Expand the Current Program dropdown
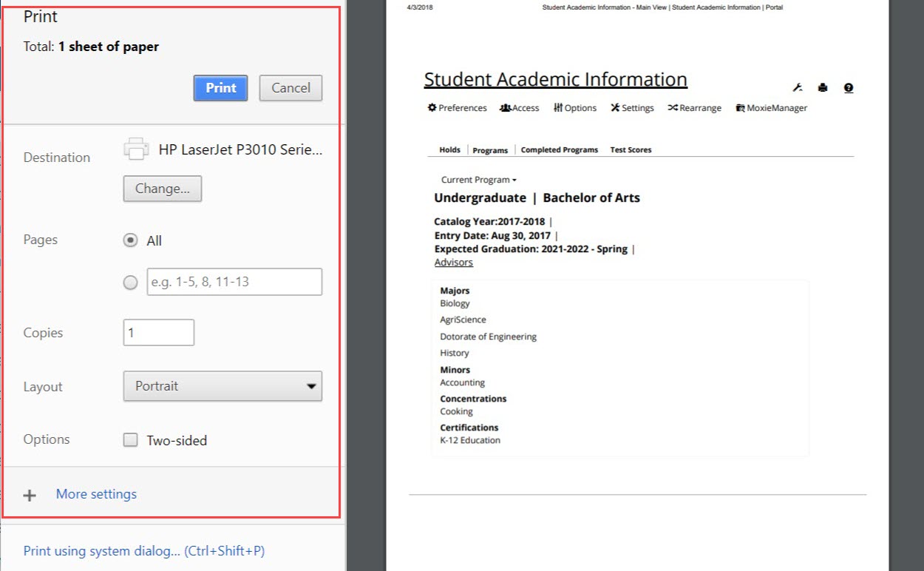 click(x=478, y=180)
